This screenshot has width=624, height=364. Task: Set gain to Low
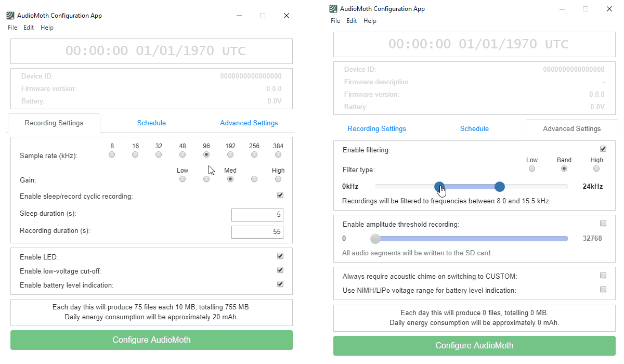(183, 179)
